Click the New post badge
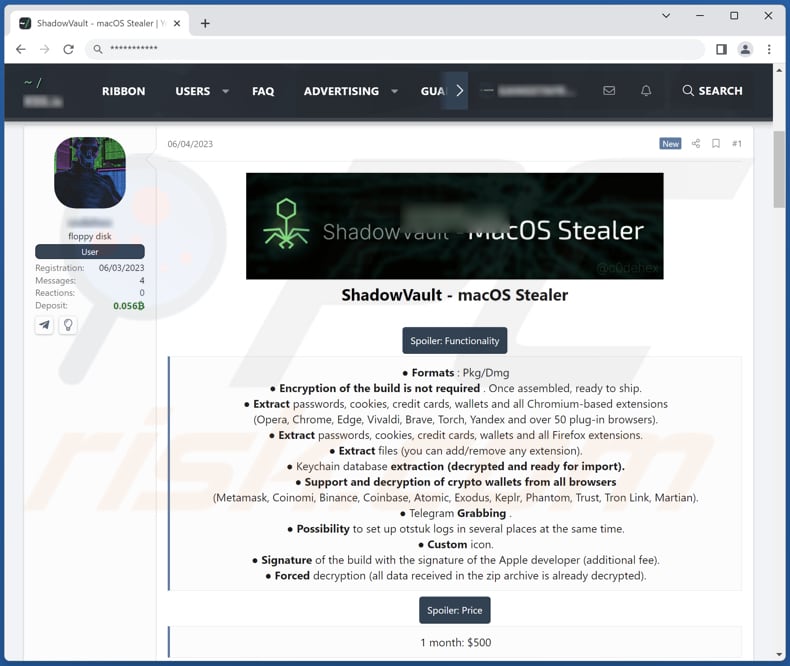790x666 pixels. tap(670, 144)
